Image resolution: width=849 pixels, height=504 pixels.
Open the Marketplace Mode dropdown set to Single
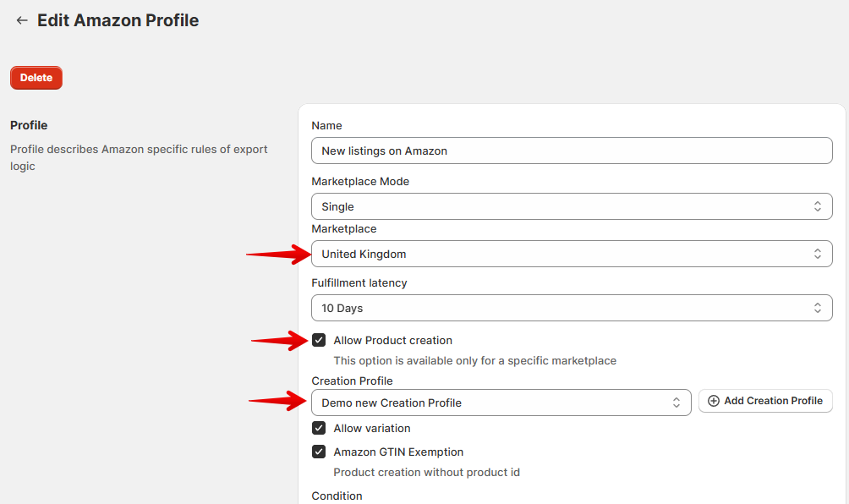coord(572,206)
